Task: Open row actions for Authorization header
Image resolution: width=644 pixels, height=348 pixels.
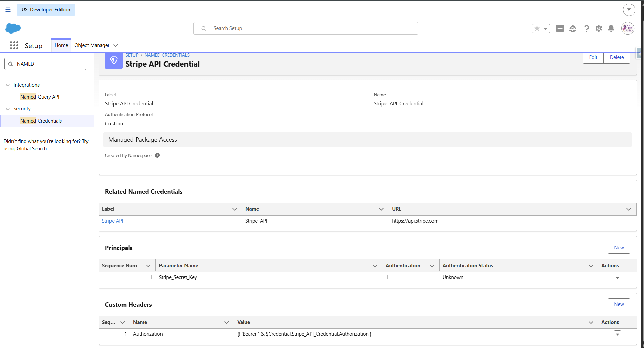Action: coord(618,334)
